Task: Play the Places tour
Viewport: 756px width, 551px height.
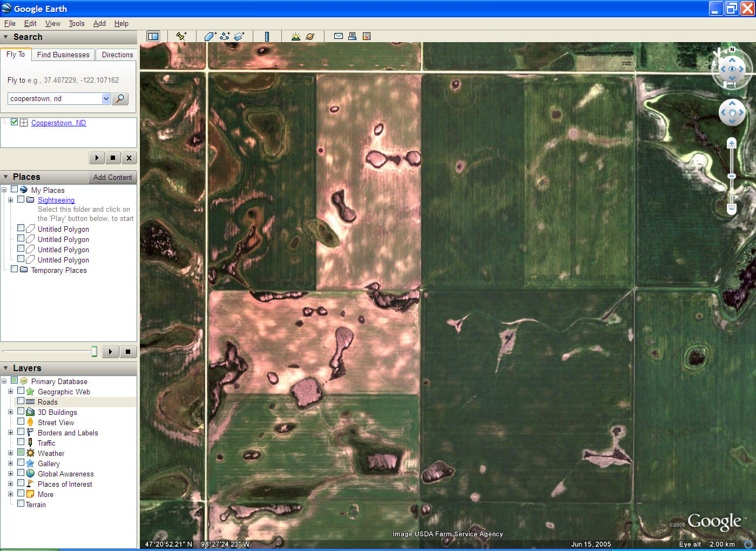Action: click(110, 352)
